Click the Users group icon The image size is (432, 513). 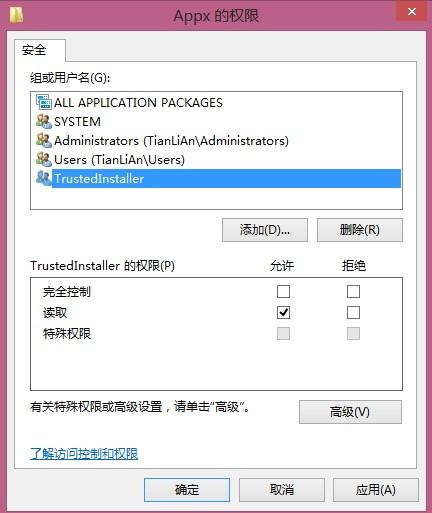coord(44,159)
